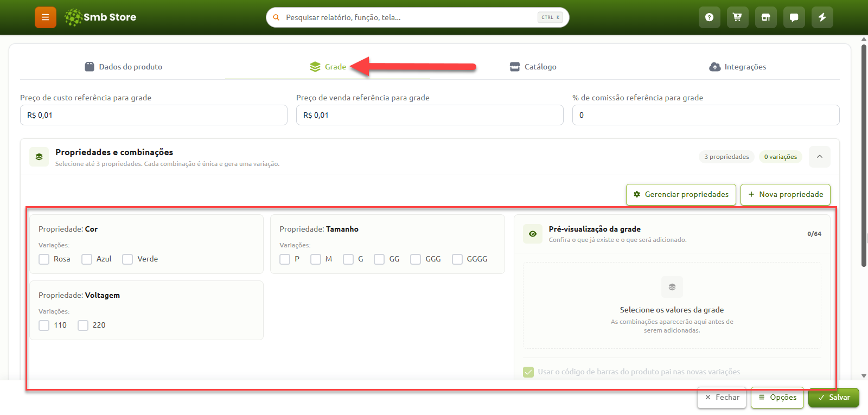868x415 pixels.
Task: Select size P checkbox
Action: click(285, 259)
